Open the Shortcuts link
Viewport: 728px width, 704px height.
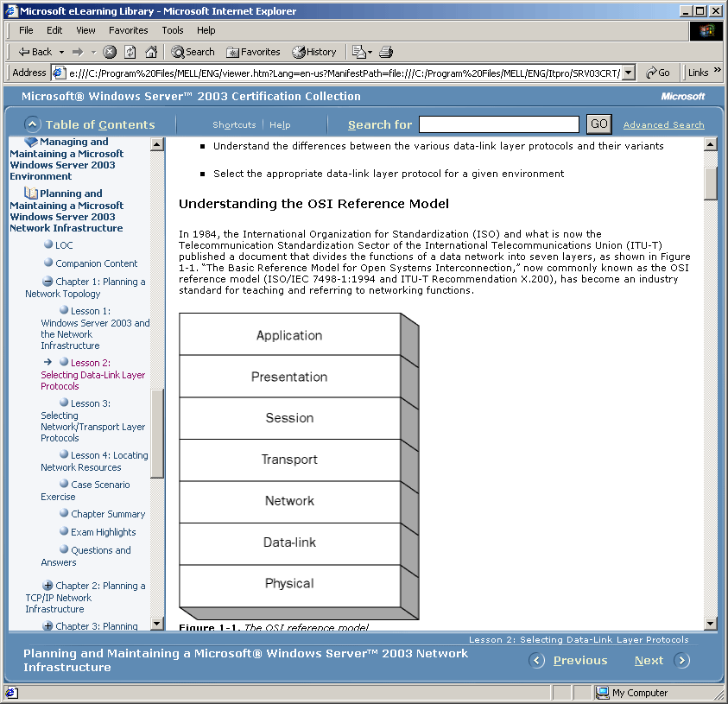pyautogui.click(x=234, y=125)
